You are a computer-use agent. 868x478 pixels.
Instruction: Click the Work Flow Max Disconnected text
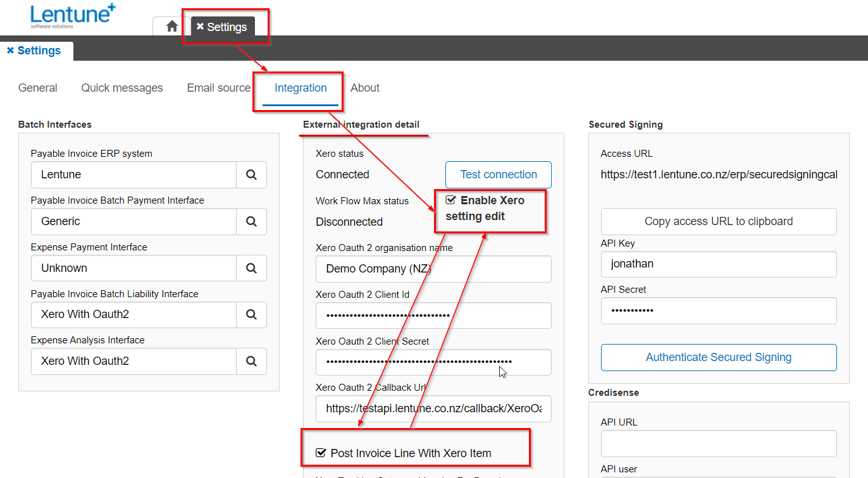[349, 222]
